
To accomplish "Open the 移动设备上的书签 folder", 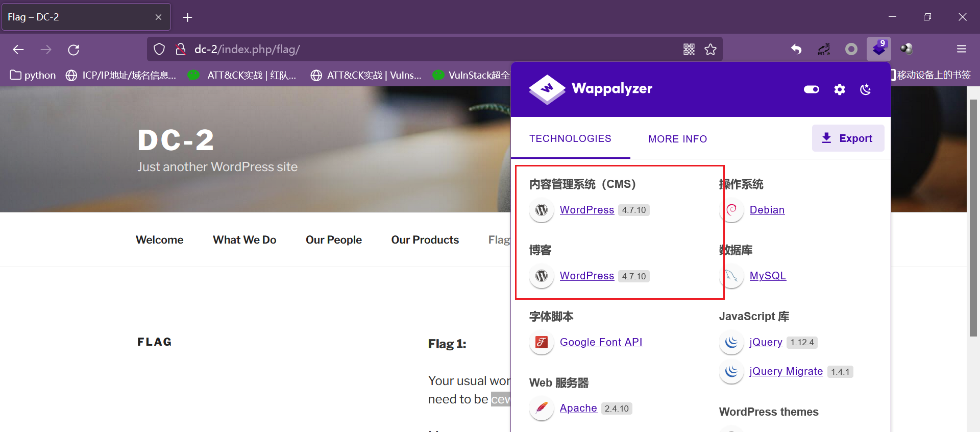I will 931,75.
